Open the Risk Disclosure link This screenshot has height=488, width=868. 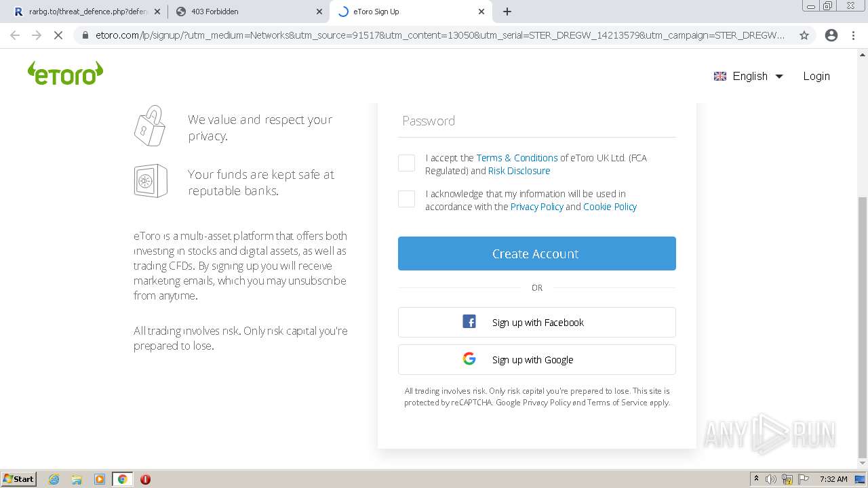point(519,171)
